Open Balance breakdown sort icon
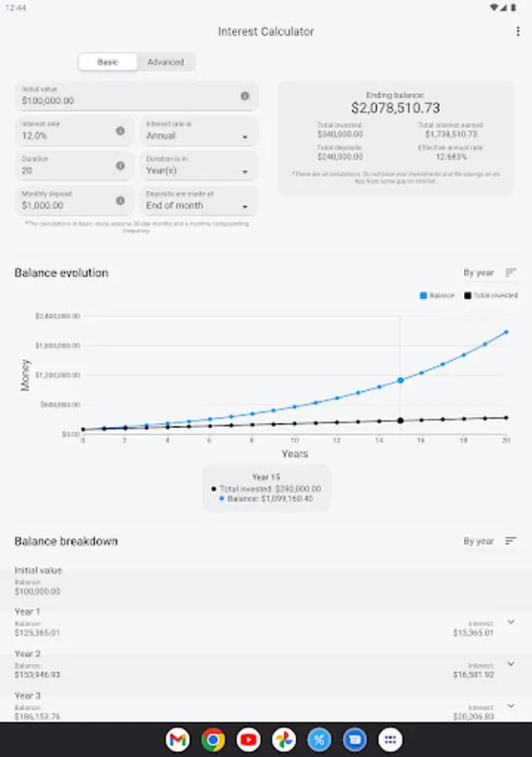This screenshot has height=757, width=532. (x=511, y=541)
